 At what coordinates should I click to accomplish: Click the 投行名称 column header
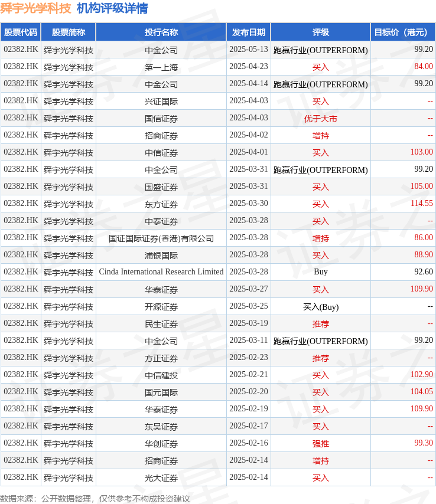(161, 32)
